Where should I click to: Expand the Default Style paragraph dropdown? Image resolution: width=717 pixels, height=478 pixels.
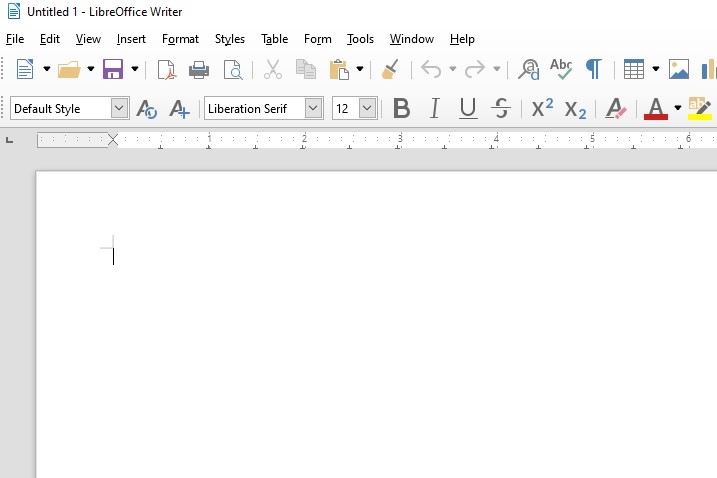point(120,108)
